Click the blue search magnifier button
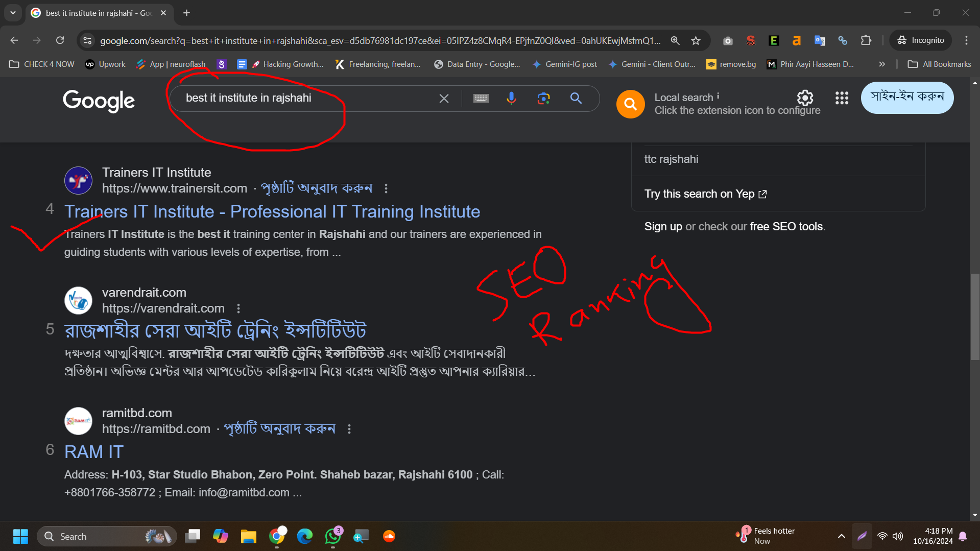 pos(576,98)
